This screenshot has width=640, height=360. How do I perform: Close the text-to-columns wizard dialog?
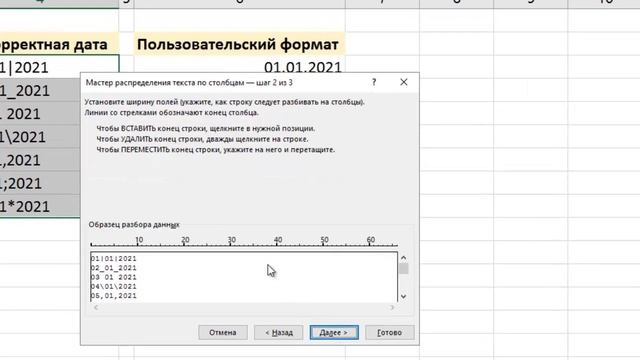[404, 82]
